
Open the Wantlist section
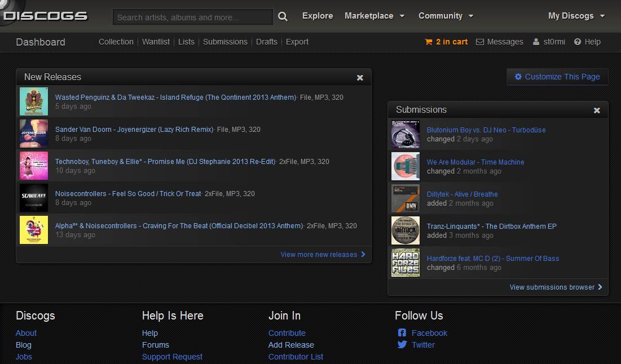click(156, 42)
